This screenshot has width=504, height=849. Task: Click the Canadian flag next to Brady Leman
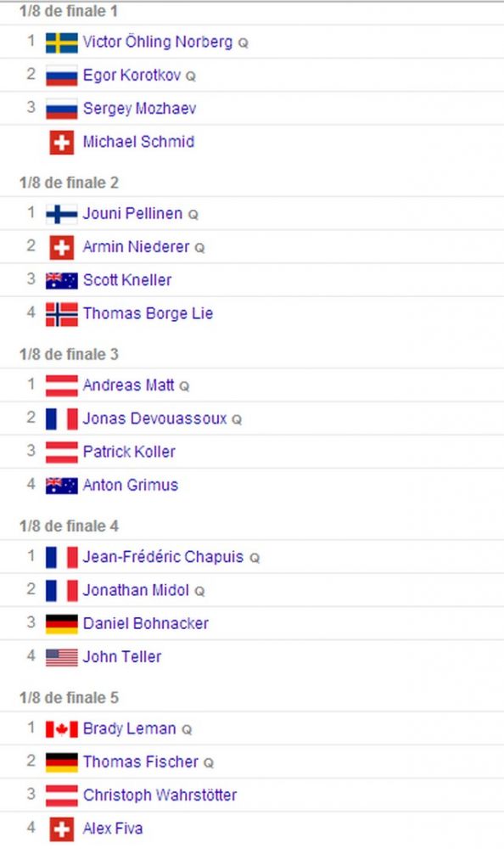(x=62, y=729)
